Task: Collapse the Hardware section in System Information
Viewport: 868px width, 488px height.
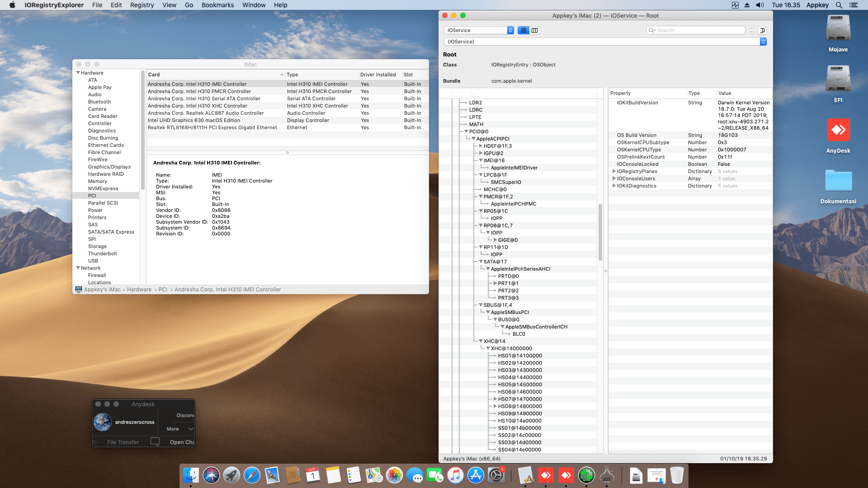Action: 78,73
